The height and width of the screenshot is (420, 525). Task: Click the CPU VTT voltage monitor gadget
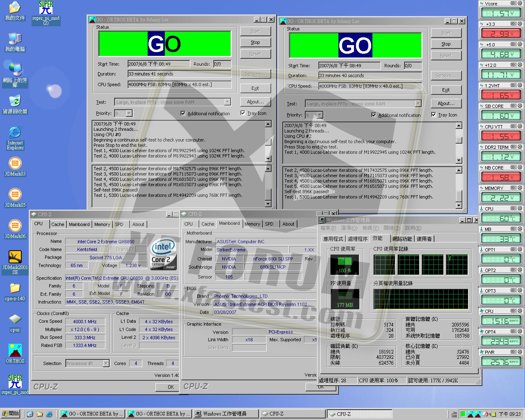pyautogui.click(x=501, y=133)
